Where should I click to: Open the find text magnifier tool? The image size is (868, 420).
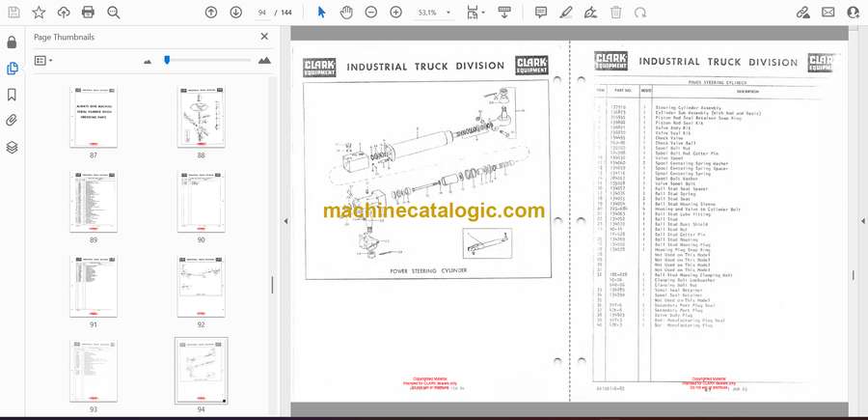coord(114,13)
